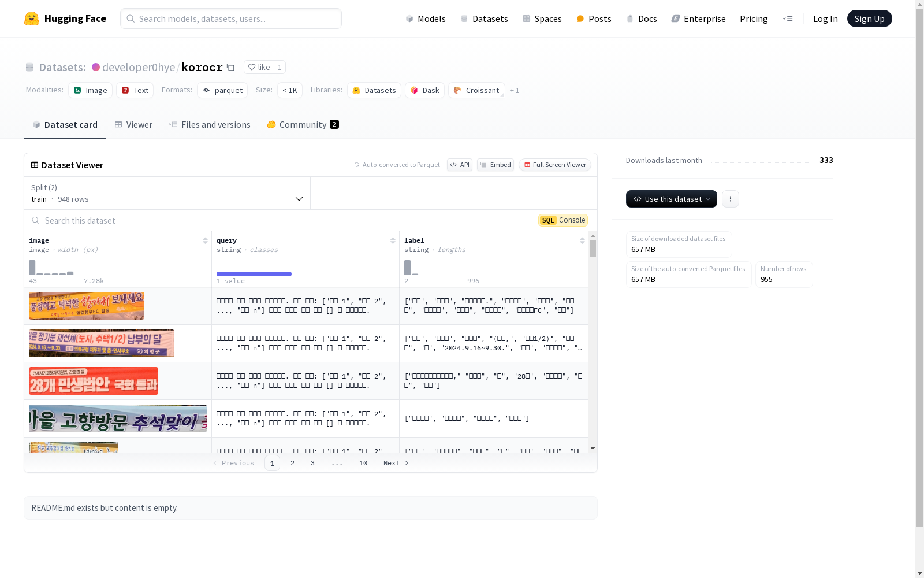Expand the Split train dropdown

pos(167,193)
